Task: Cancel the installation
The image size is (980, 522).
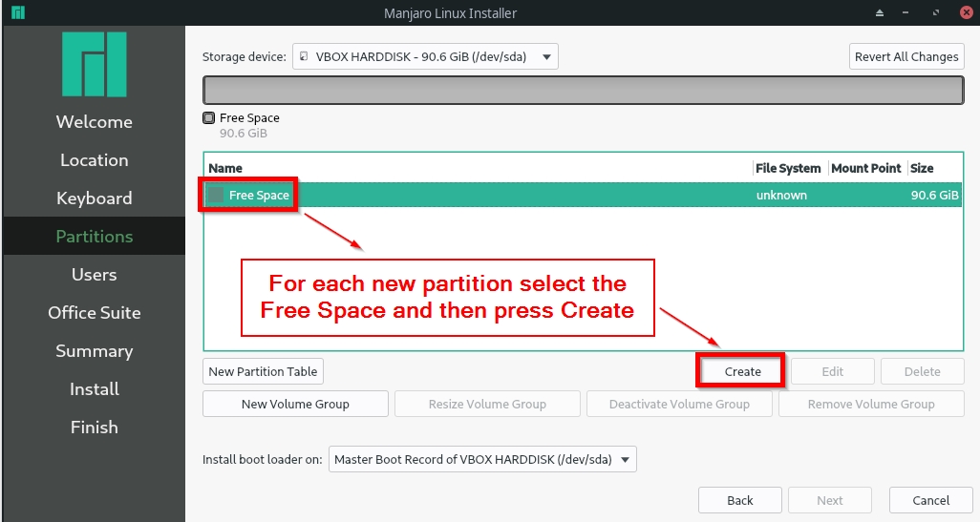Action: pyautogui.click(x=930, y=500)
